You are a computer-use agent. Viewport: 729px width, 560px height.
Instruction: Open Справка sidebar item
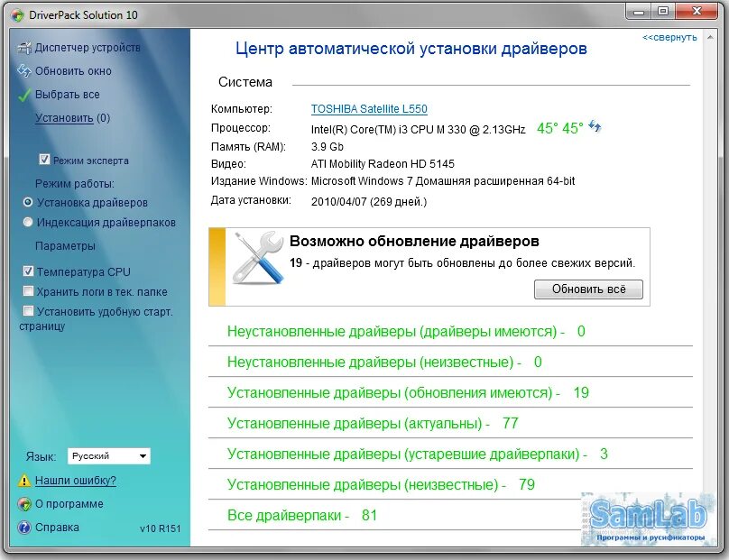coord(57,528)
